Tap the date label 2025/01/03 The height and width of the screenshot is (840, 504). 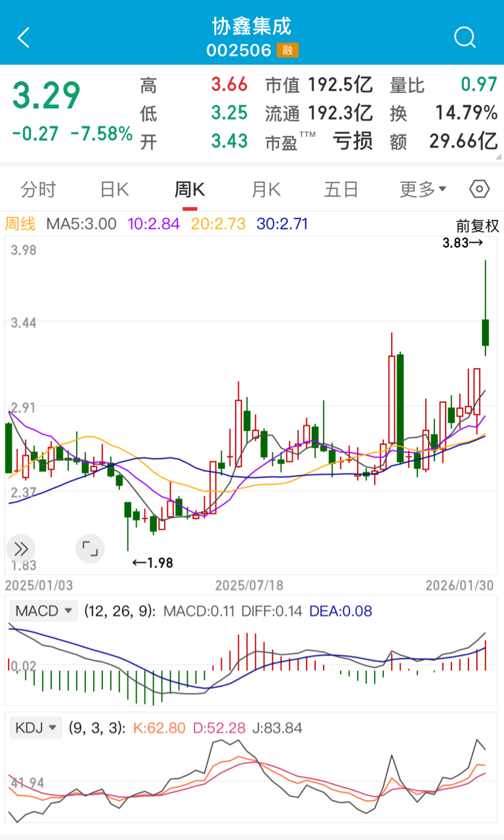tap(39, 584)
